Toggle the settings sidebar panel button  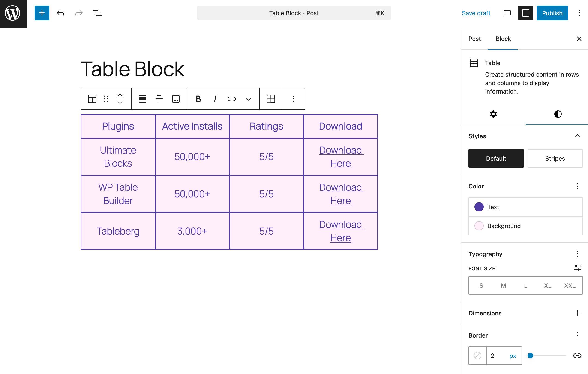point(525,13)
